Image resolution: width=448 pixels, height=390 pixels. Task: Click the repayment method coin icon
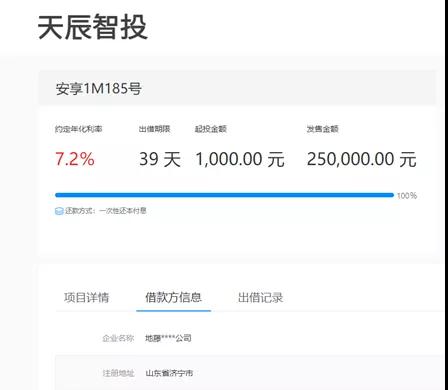point(59,211)
